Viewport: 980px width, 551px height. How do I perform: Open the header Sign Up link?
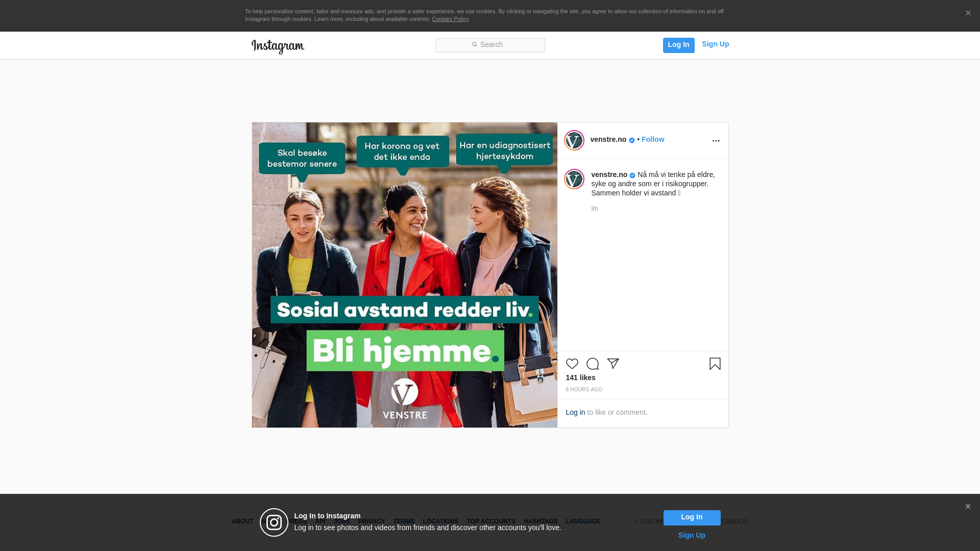[x=715, y=44]
